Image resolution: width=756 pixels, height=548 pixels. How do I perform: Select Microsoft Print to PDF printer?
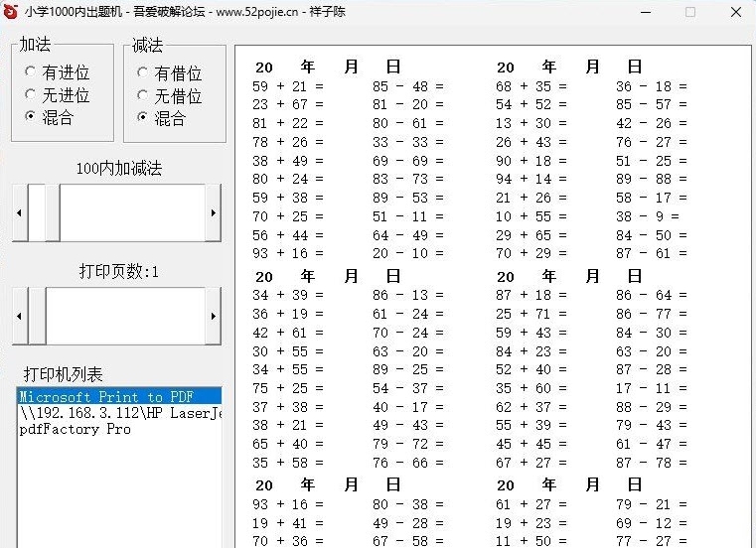coord(119,397)
